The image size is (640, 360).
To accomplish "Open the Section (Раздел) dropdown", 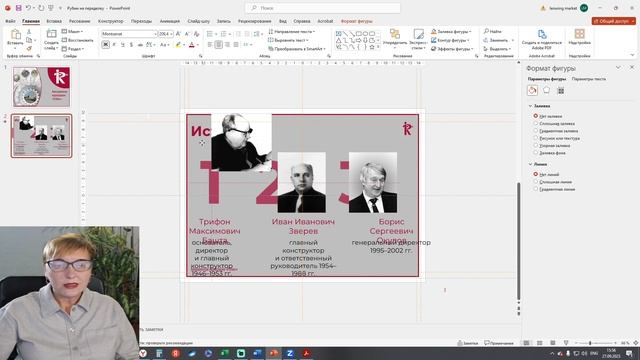I will pyautogui.click(x=73, y=49).
